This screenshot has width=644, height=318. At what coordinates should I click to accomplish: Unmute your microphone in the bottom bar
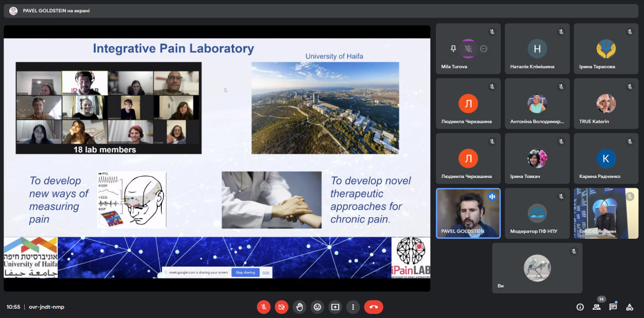tap(264, 307)
